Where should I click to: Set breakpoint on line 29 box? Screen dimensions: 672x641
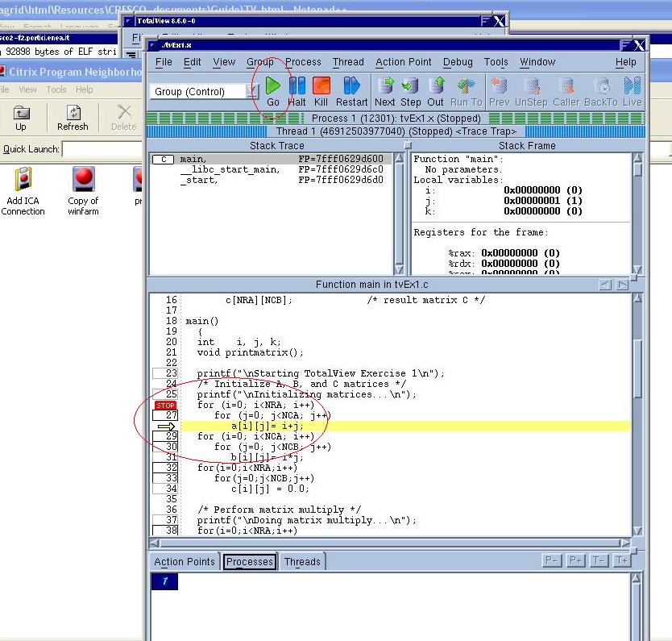pos(165,436)
